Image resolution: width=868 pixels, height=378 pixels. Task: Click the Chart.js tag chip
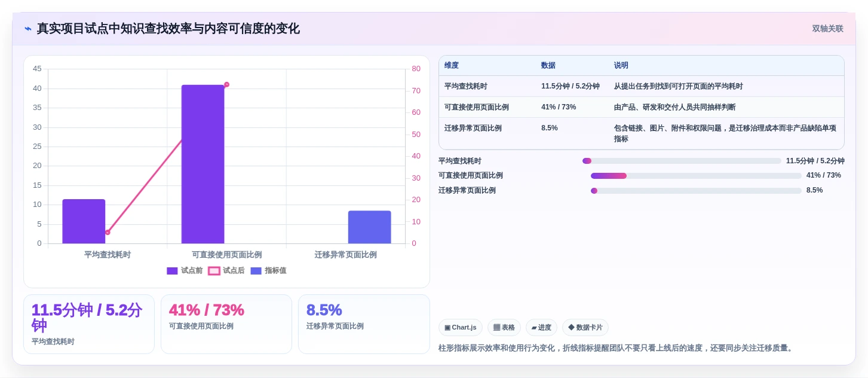pos(461,327)
